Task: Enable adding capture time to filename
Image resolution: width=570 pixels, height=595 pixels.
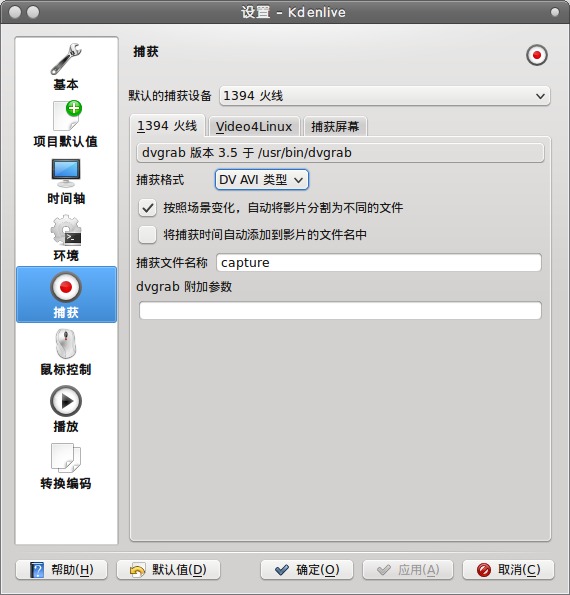Action: (x=147, y=235)
